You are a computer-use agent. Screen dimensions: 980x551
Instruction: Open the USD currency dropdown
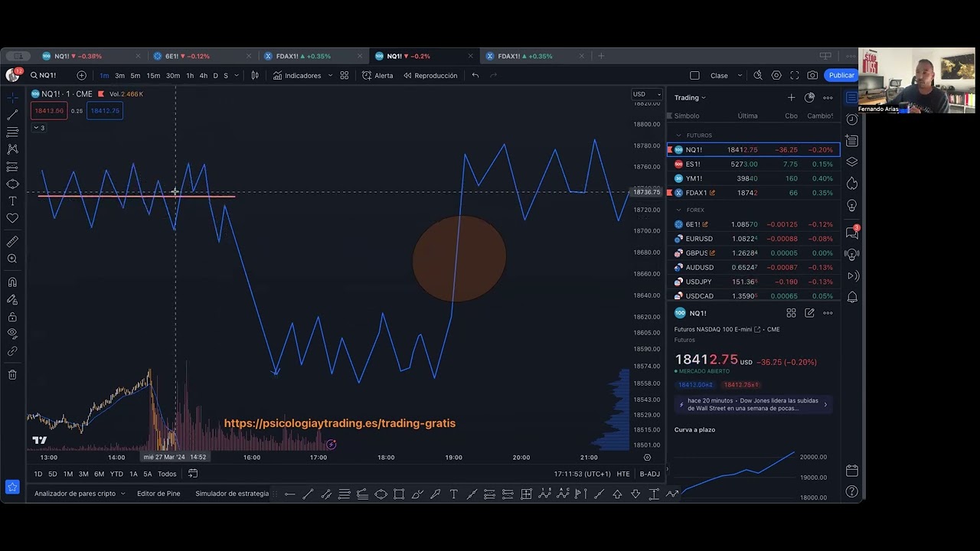tap(647, 94)
